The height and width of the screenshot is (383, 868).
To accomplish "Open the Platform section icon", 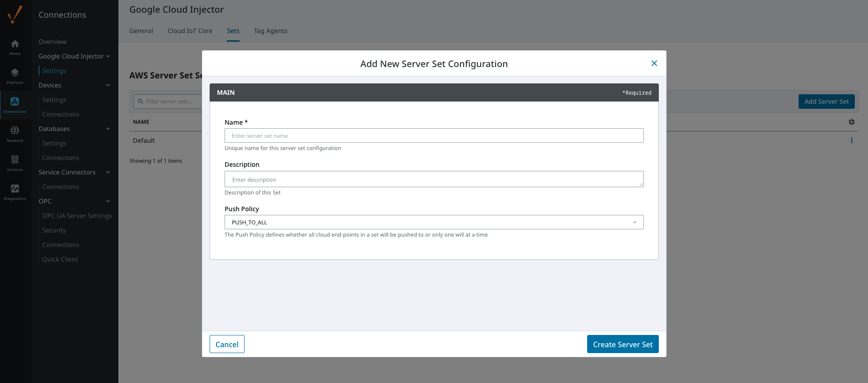I will [15, 75].
